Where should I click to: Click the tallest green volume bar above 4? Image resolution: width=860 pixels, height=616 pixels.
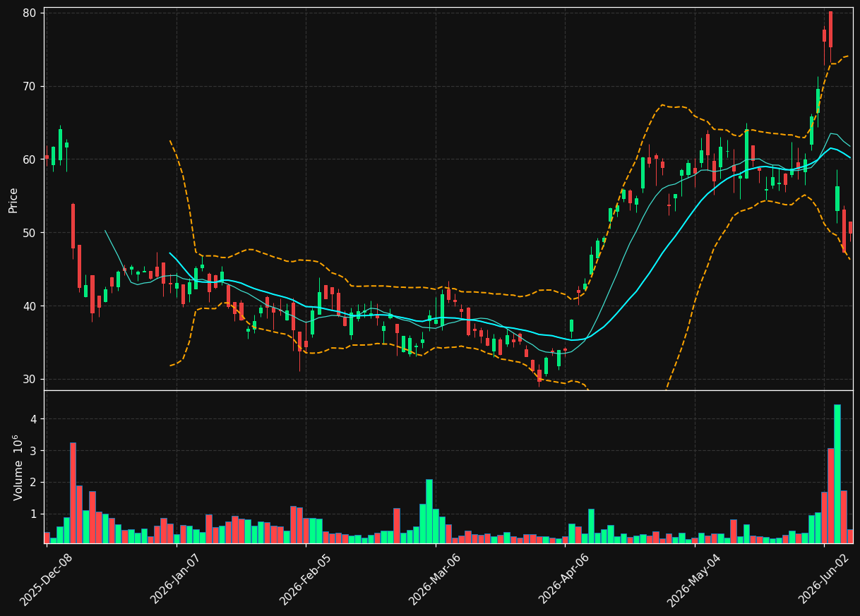[837, 473]
